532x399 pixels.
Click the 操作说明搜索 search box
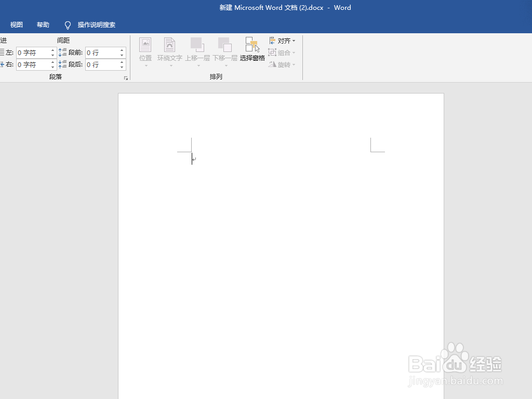click(x=96, y=25)
